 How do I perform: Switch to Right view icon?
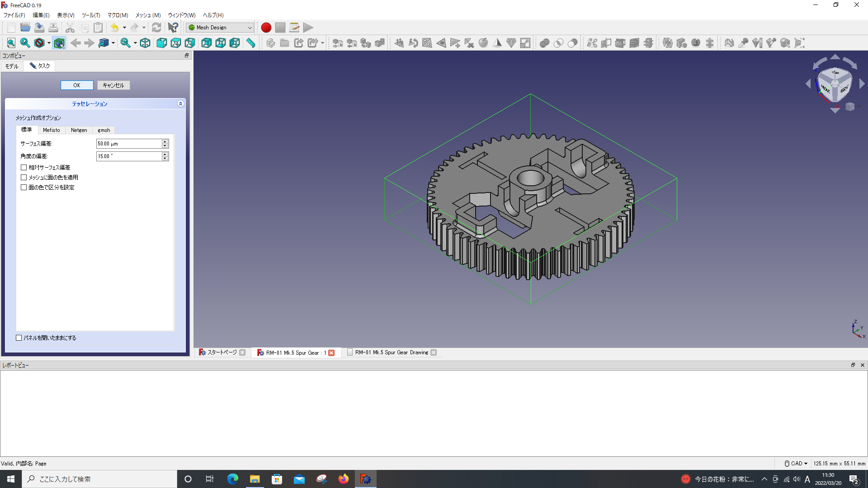click(189, 43)
